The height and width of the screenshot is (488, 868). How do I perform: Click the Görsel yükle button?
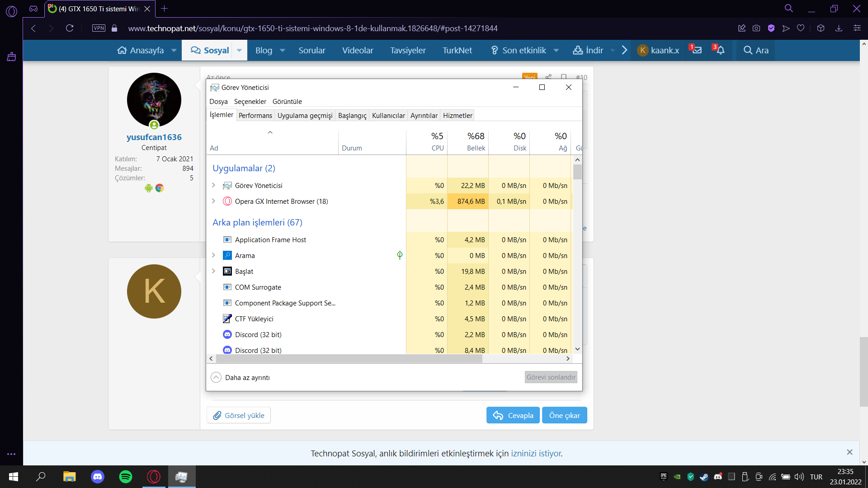(239, 415)
